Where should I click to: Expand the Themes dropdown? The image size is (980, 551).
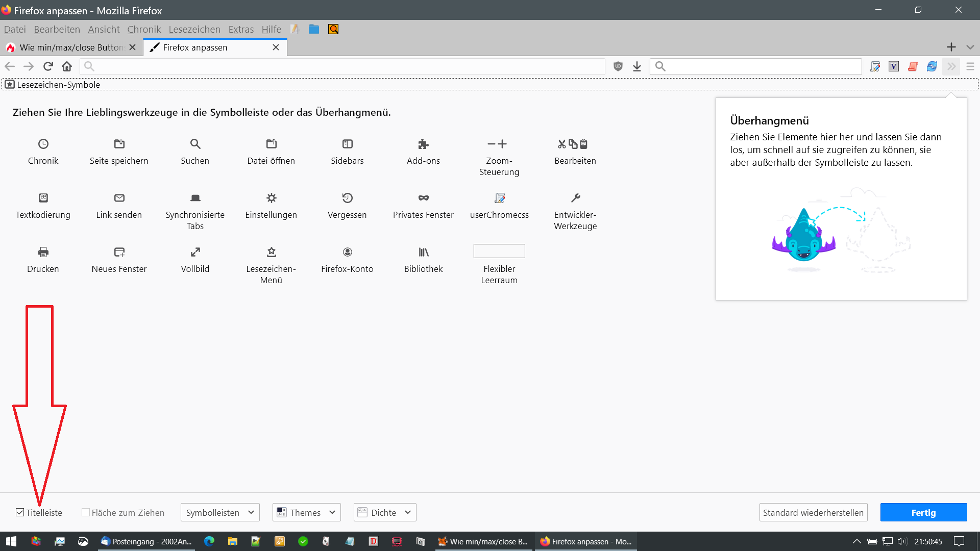pyautogui.click(x=306, y=512)
